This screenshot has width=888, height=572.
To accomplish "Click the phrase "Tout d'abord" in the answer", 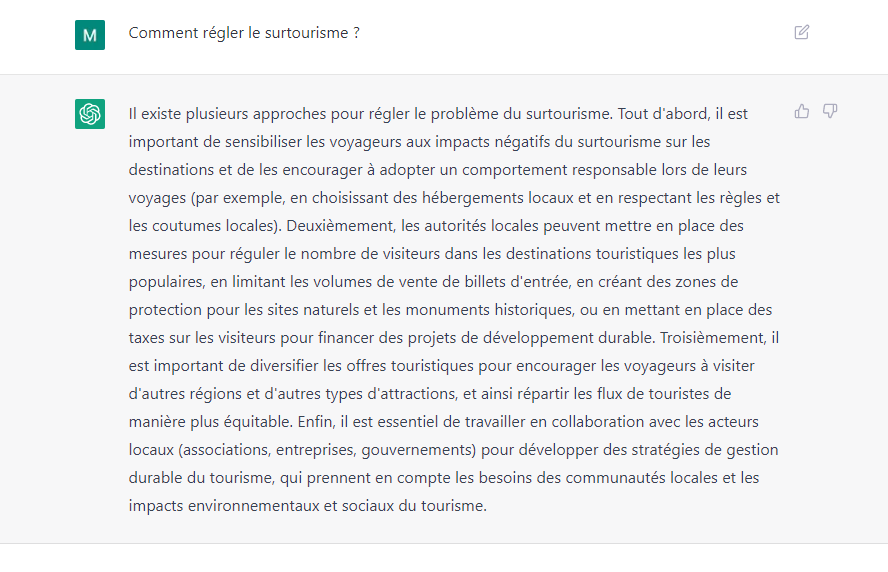I will [666, 114].
